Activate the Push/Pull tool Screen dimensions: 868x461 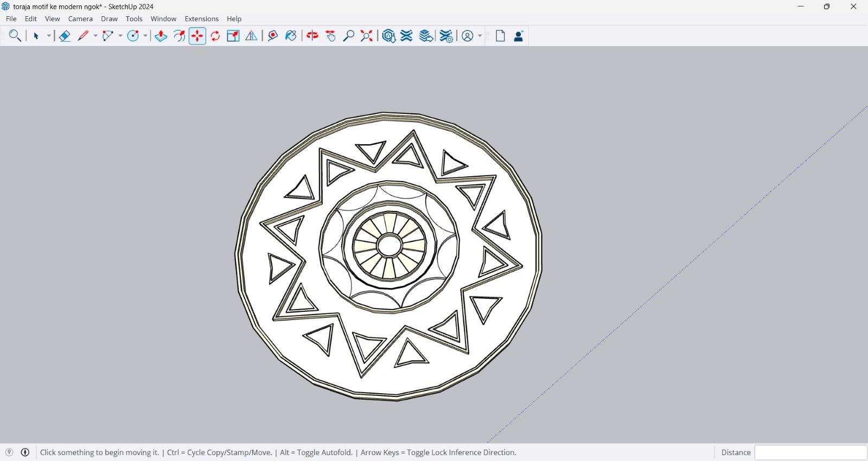tap(161, 36)
